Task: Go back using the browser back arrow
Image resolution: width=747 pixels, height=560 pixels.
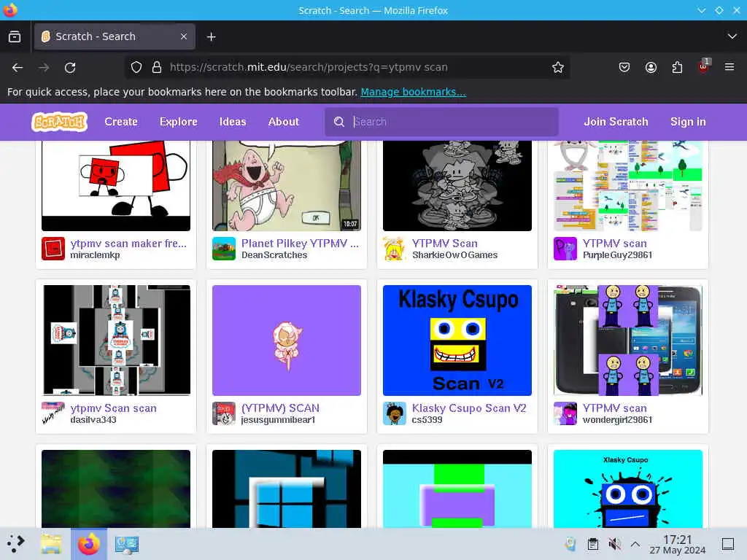Action: pyautogui.click(x=18, y=68)
